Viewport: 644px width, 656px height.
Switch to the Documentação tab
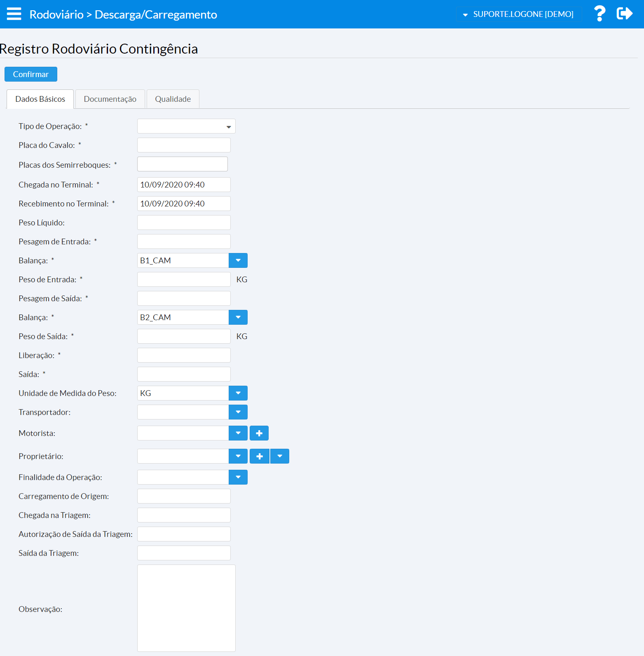[x=110, y=99]
